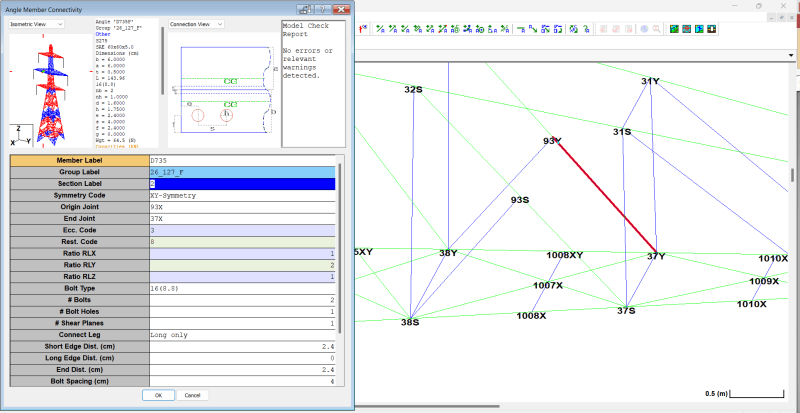The image size is (800, 413).
Task: Click the highlighted Section Label value cell
Action: pyautogui.click(x=242, y=184)
